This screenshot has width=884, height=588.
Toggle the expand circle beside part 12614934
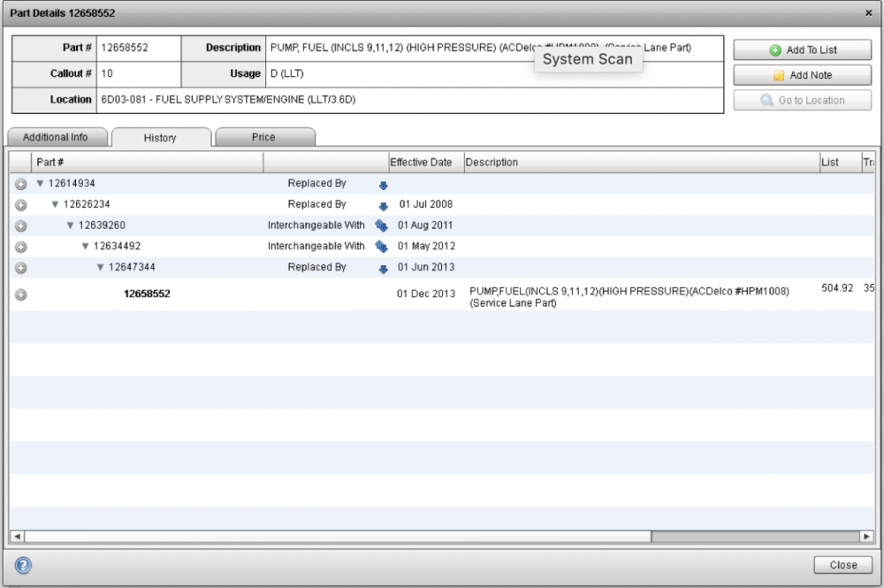point(20,183)
